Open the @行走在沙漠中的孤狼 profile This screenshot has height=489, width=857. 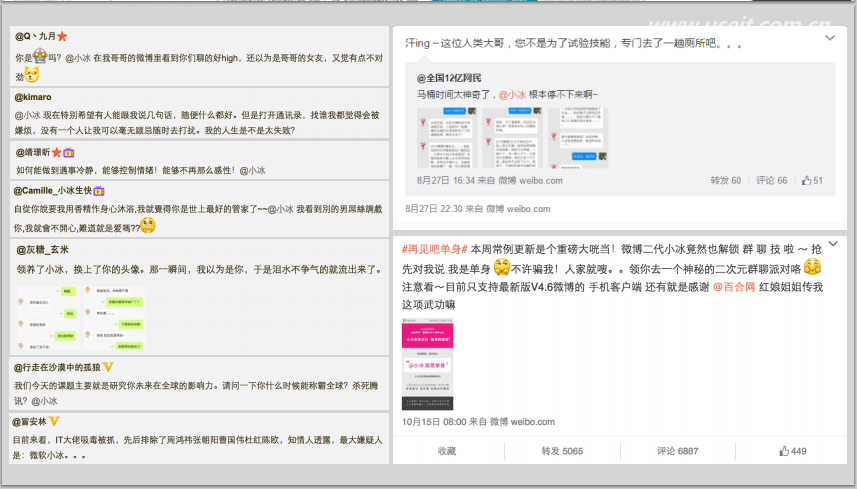point(57,367)
